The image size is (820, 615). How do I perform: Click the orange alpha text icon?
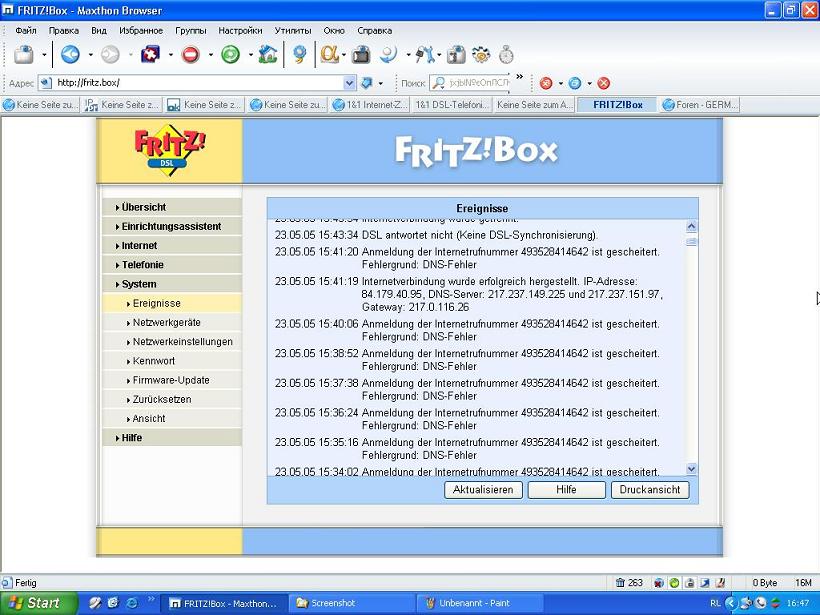click(329, 54)
